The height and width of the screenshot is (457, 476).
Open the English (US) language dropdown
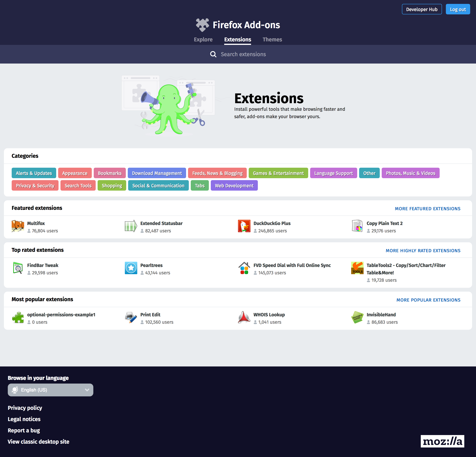click(x=51, y=390)
